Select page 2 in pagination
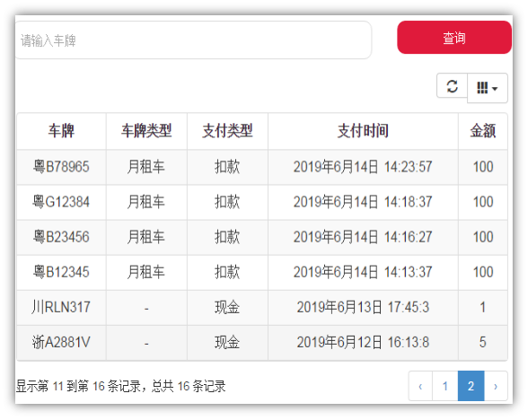The image size is (528, 420). (x=471, y=386)
